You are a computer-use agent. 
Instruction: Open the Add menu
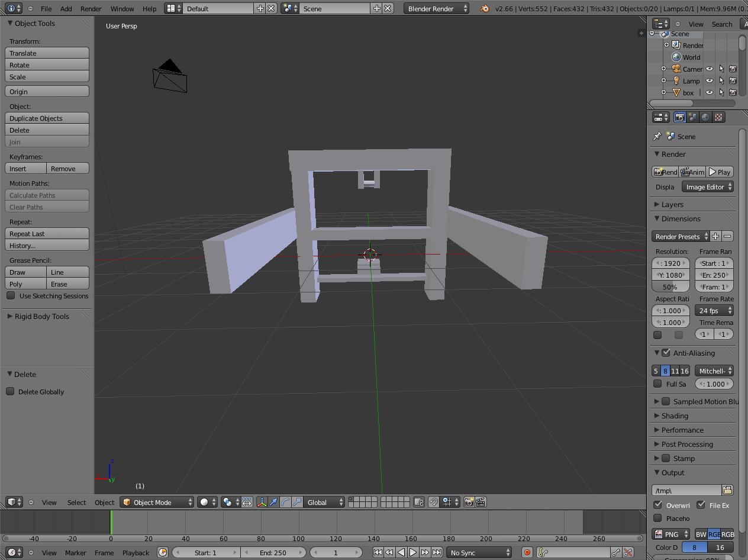click(66, 8)
